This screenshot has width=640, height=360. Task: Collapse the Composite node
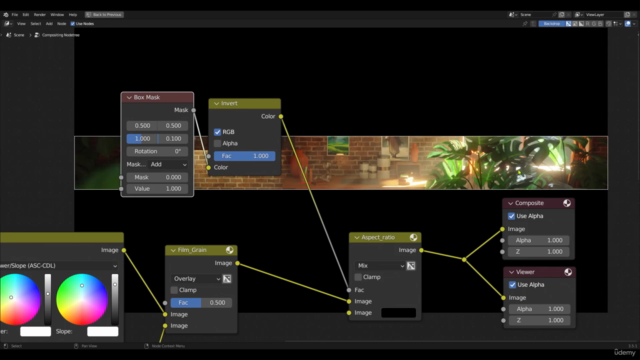[510, 203]
